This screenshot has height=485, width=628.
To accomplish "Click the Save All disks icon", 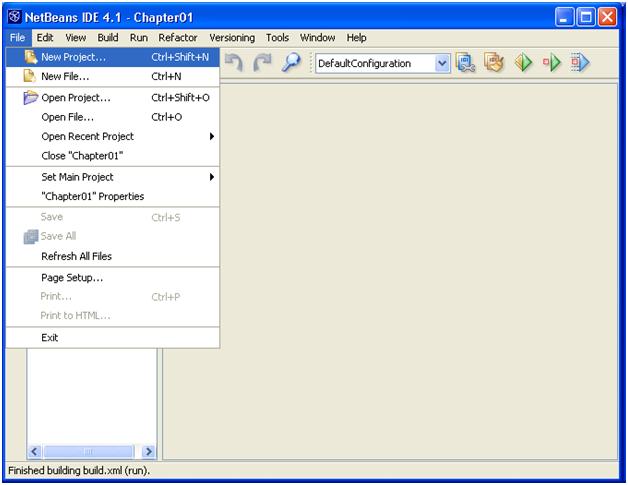I will 31,236.
